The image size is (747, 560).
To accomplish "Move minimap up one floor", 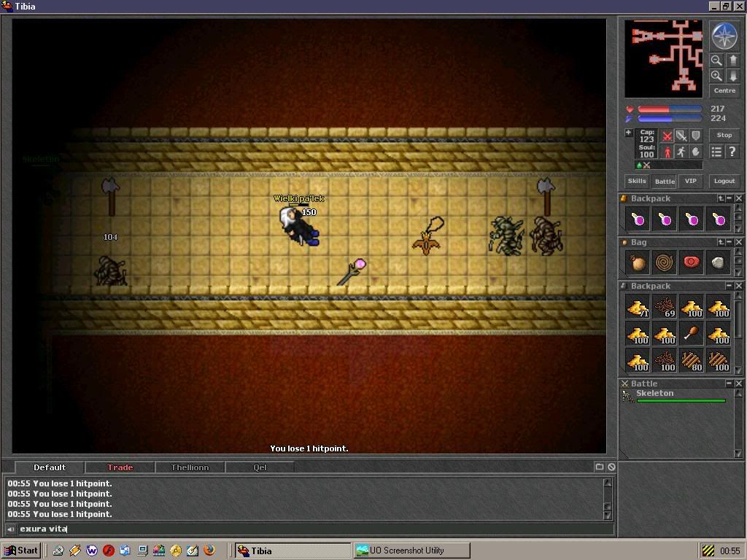I will (x=732, y=60).
